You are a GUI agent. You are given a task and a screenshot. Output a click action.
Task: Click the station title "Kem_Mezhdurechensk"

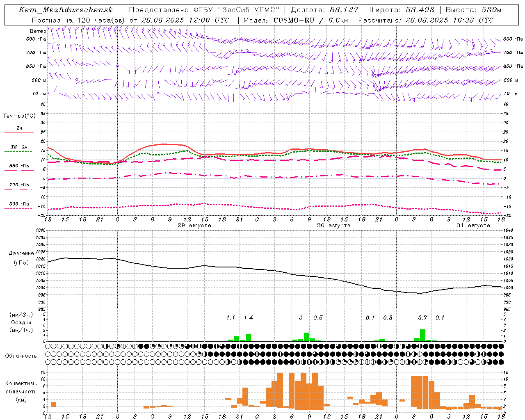pyautogui.click(x=66, y=10)
